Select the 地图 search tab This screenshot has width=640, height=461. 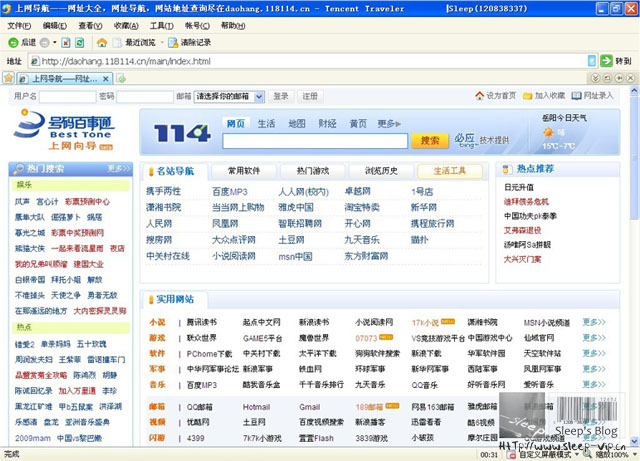tap(297, 124)
